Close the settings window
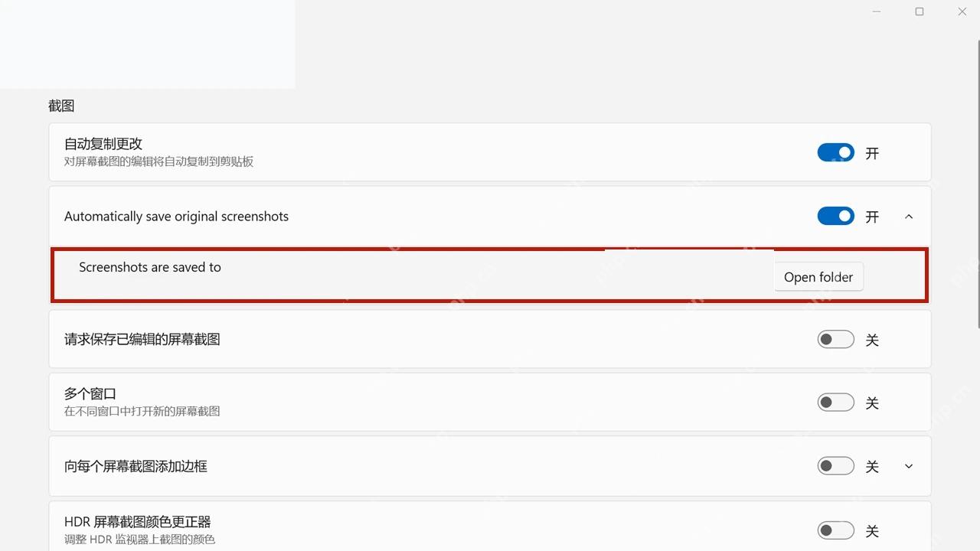The image size is (980, 551). (962, 11)
